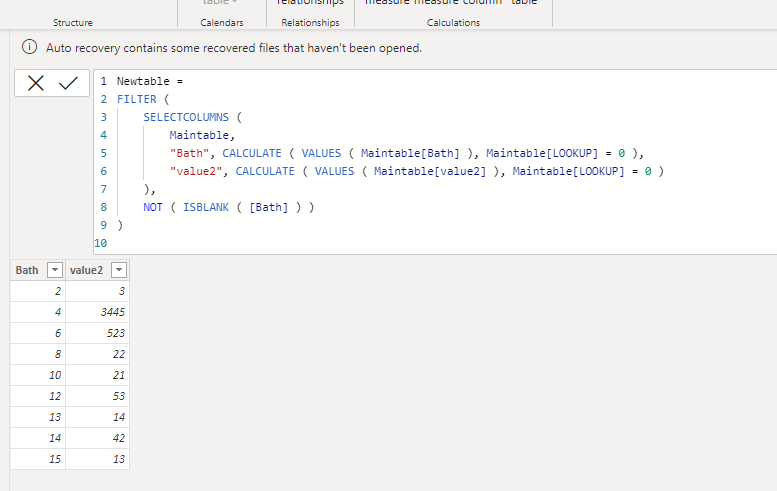The width and height of the screenshot is (777, 491).
Task: Select the cell with value2 523
Action: click(x=98, y=333)
